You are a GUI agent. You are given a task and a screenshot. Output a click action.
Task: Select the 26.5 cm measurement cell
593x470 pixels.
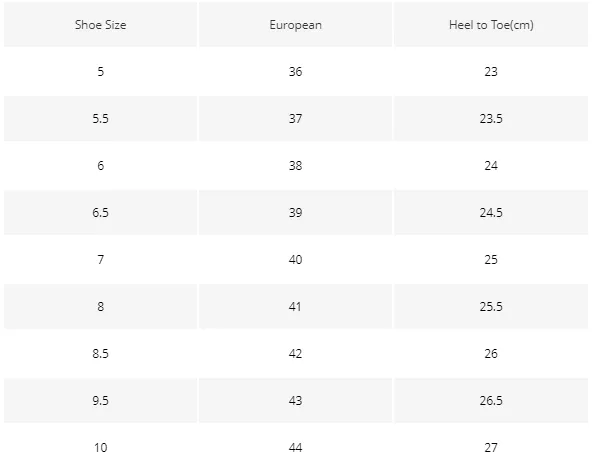(491, 400)
